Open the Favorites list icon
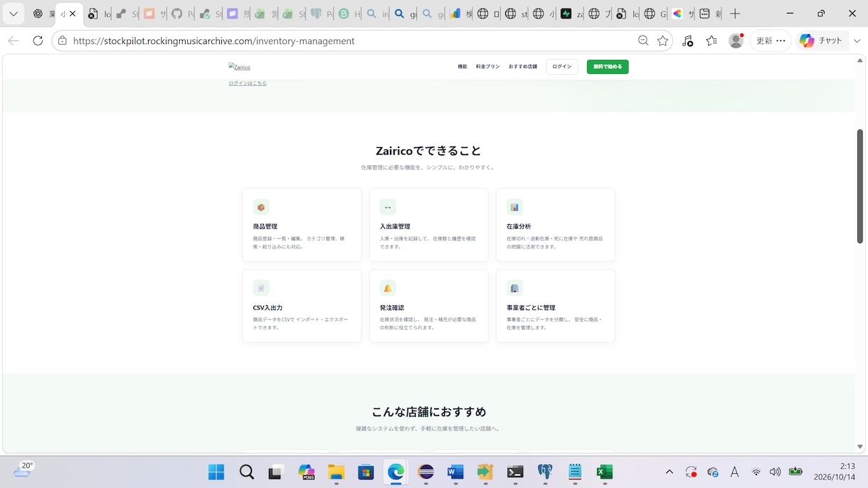Viewport: 868px width, 488px height. pyautogui.click(x=711, y=41)
